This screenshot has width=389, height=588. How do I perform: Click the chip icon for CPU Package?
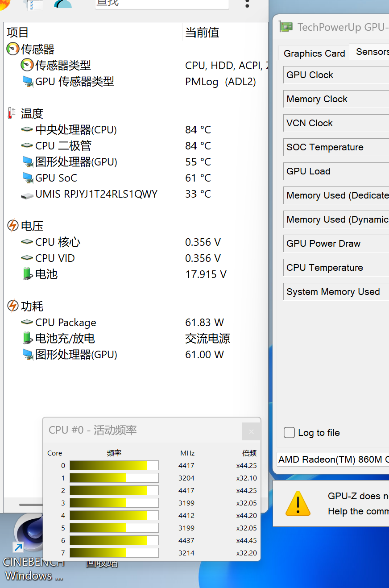pos(27,323)
